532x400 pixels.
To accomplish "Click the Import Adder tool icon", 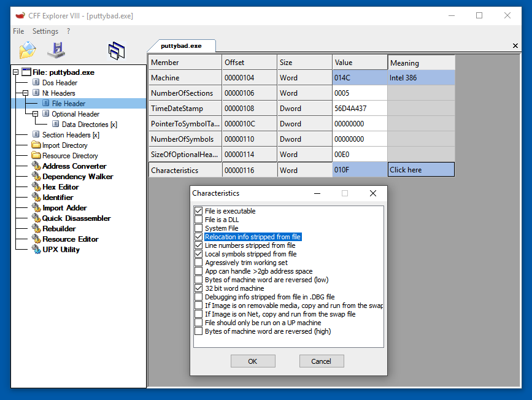I will [36, 207].
